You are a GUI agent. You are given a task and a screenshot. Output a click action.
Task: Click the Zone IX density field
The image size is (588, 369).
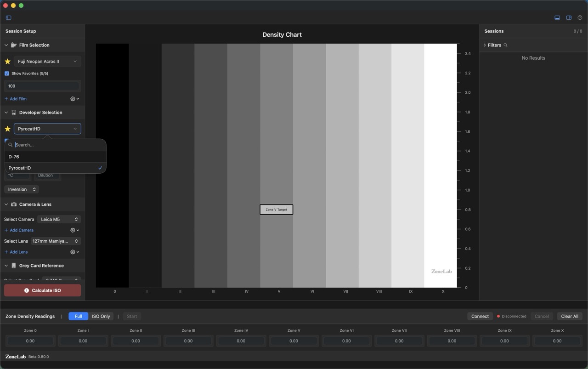504,341
